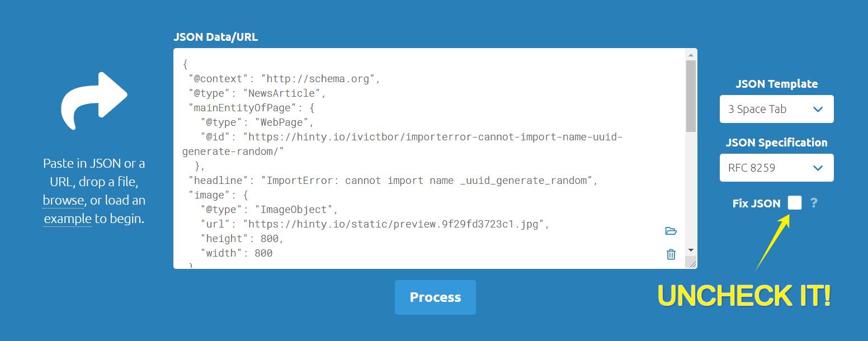
Task: Click the chevron beside RFC 8259
Action: 818,168
